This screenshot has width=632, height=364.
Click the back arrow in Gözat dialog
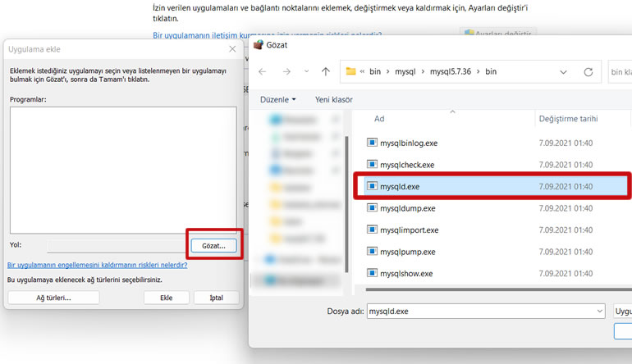point(263,72)
